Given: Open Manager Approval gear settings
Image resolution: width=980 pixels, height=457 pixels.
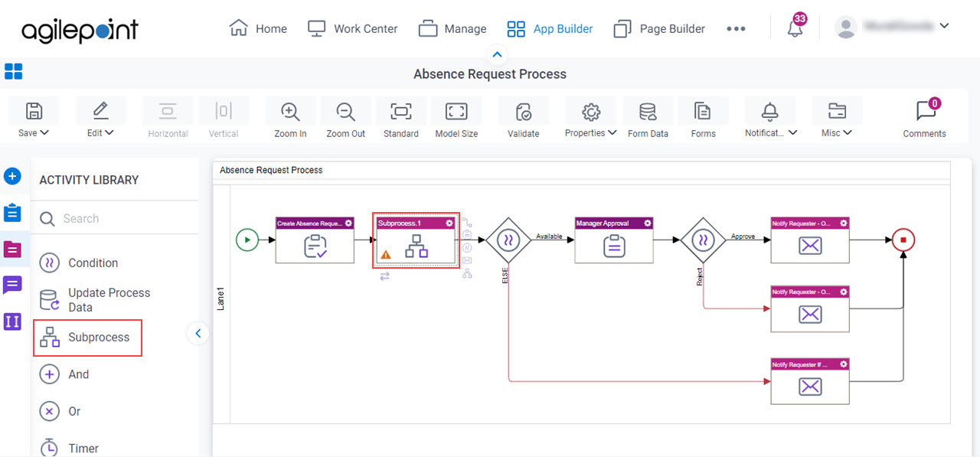Looking at the screenshot, I should coord(648,224).
